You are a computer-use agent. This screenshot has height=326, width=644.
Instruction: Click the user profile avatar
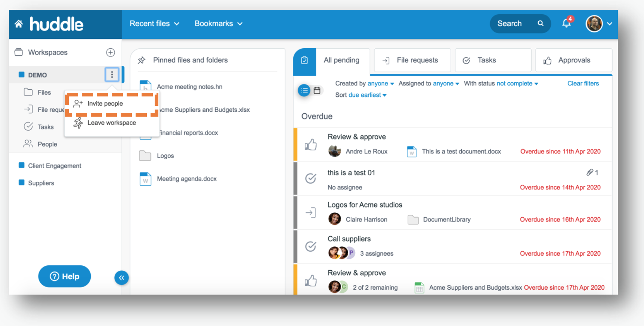[594, 24]
